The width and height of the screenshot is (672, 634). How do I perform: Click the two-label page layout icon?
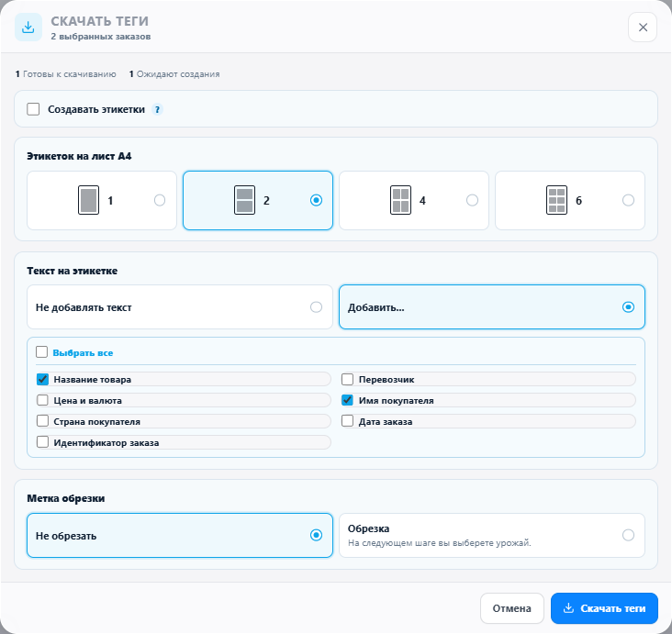245,200
